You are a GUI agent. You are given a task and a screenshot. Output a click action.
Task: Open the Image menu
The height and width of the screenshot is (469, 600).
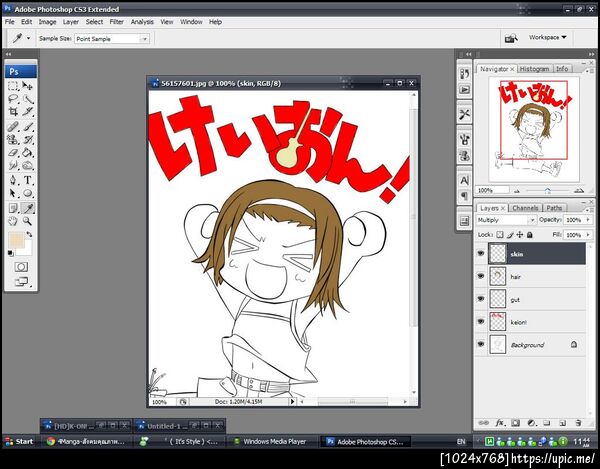(47, 22)
